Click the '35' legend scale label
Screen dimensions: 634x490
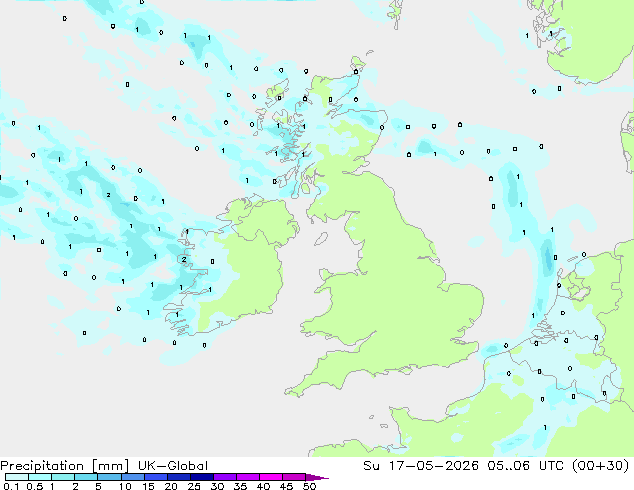click(240, 486)
